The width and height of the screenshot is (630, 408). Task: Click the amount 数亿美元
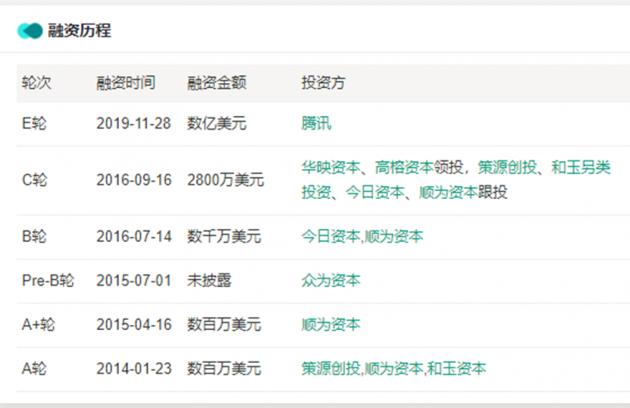[x=217, y=123]
